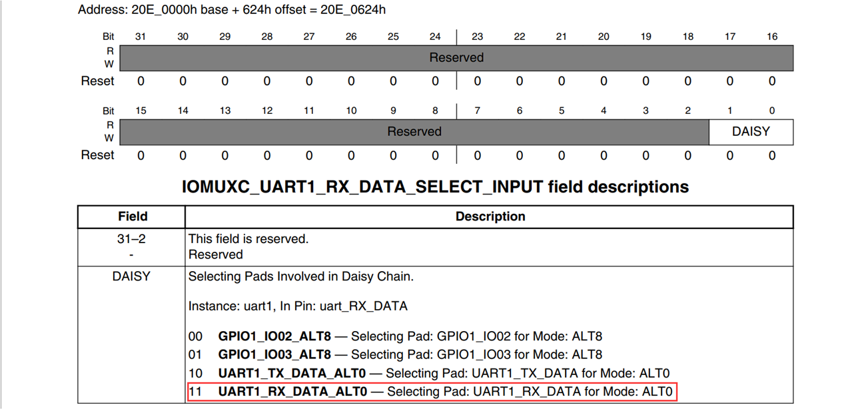
Task: Click the bit 31 number label
Action: pyautogui.click(x=141, y=37)
